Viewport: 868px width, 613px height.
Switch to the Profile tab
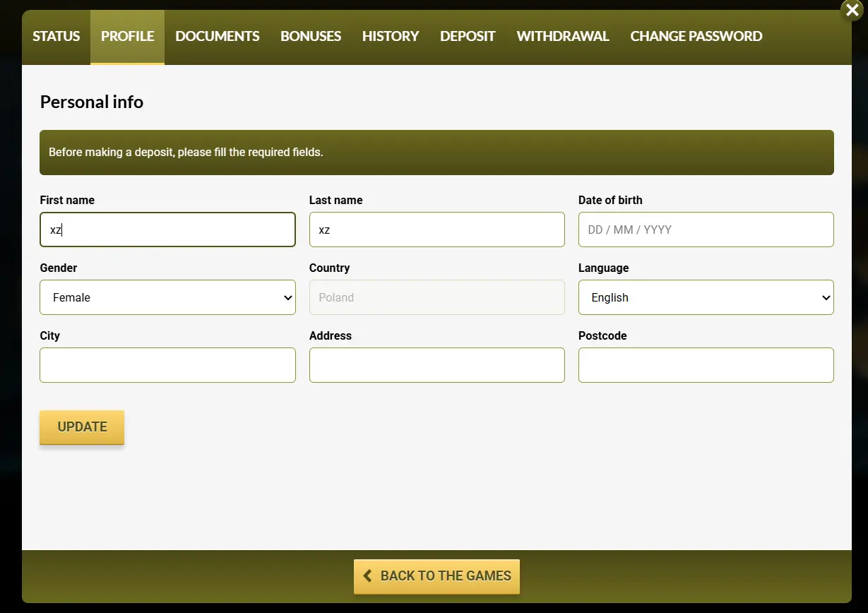click(127, 37)
